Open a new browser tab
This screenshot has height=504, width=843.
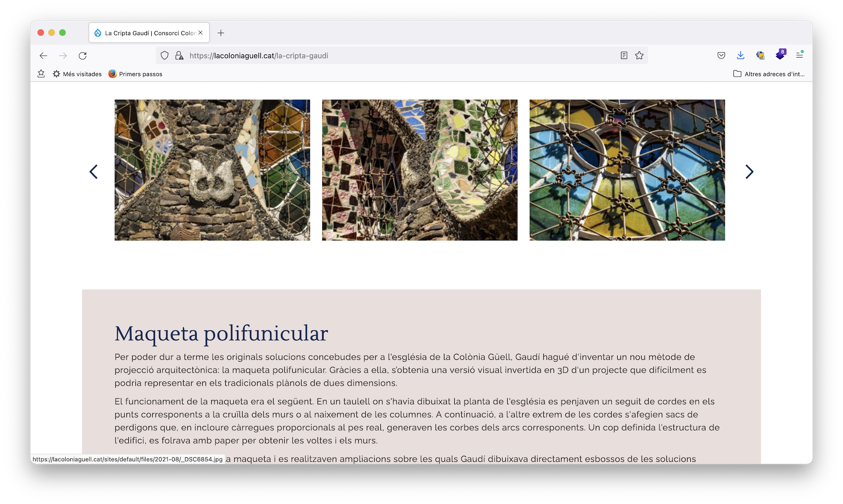[221, 33]
